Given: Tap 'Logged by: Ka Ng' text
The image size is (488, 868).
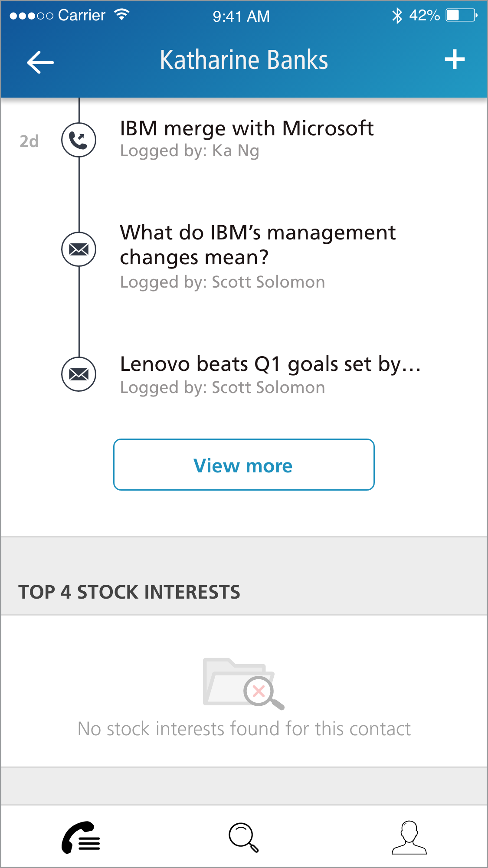Looking at the screenshot, I should [x=190, y=151].
